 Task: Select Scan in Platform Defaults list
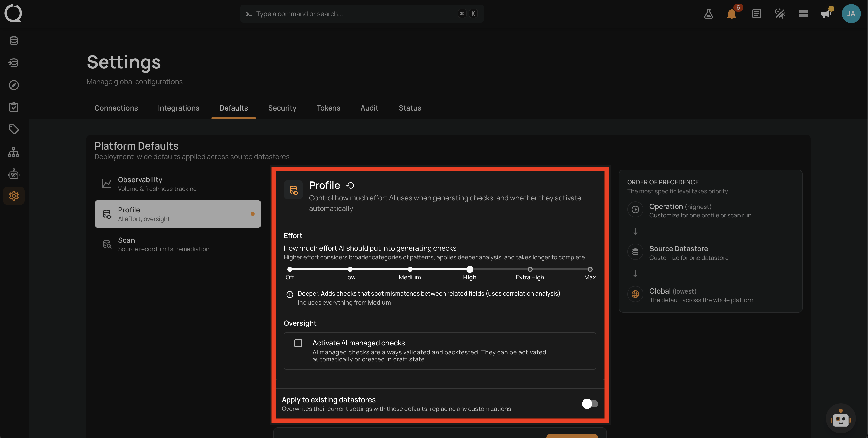coord(178,244)
